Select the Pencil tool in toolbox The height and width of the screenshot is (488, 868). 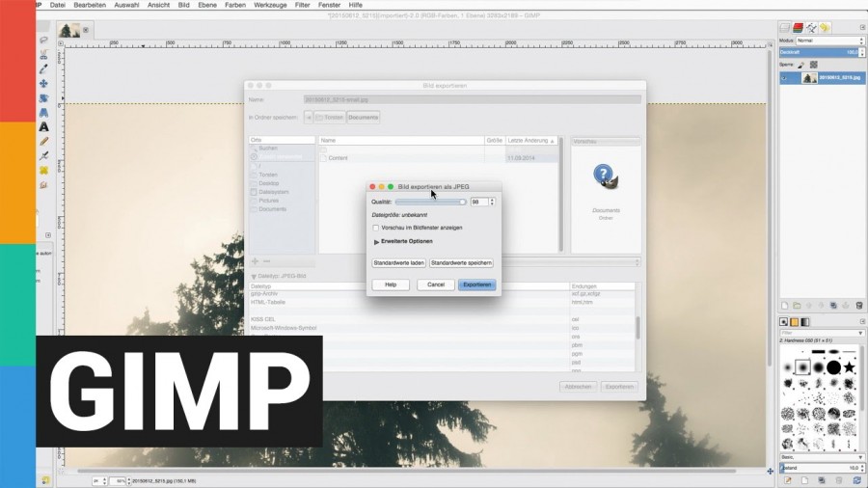(x=43, y=141)
